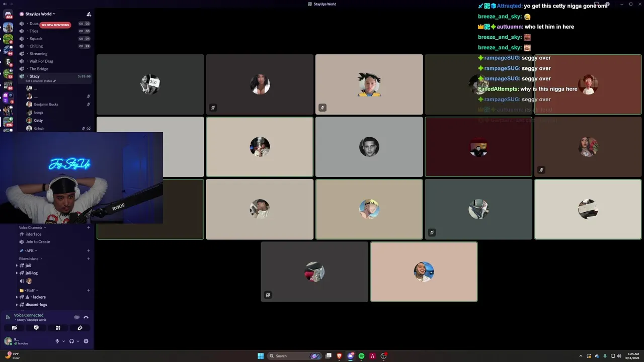The height and width of the screenshot is (362, 644).
Task: Join The Bridge channel
Action: [55, 69]
